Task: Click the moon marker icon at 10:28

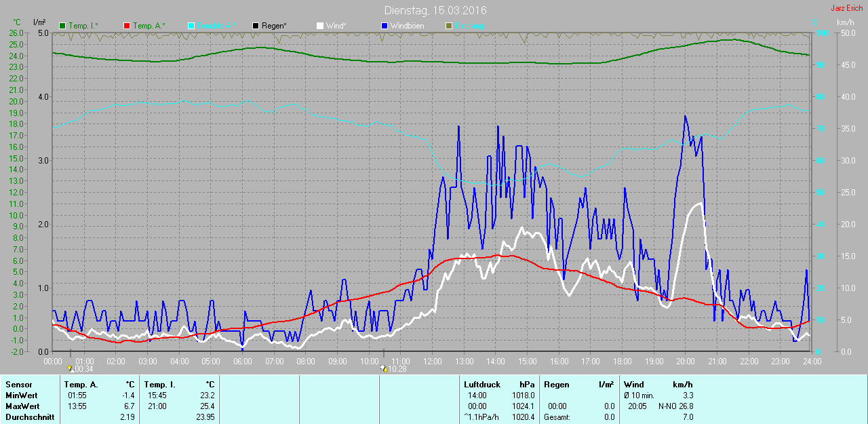Action: 384,368
